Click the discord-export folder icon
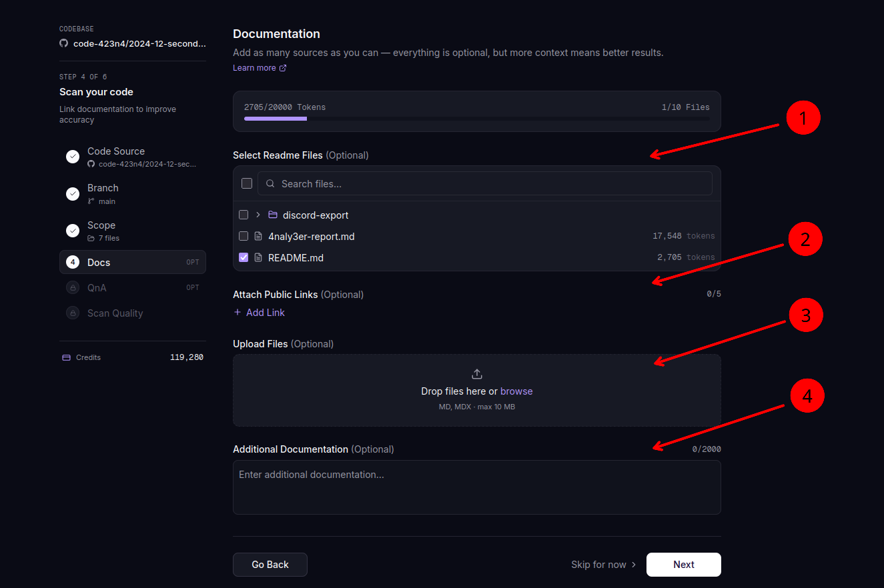Image resolution: width=884 pixels, height=588 pixels. (x=273, y=215)
